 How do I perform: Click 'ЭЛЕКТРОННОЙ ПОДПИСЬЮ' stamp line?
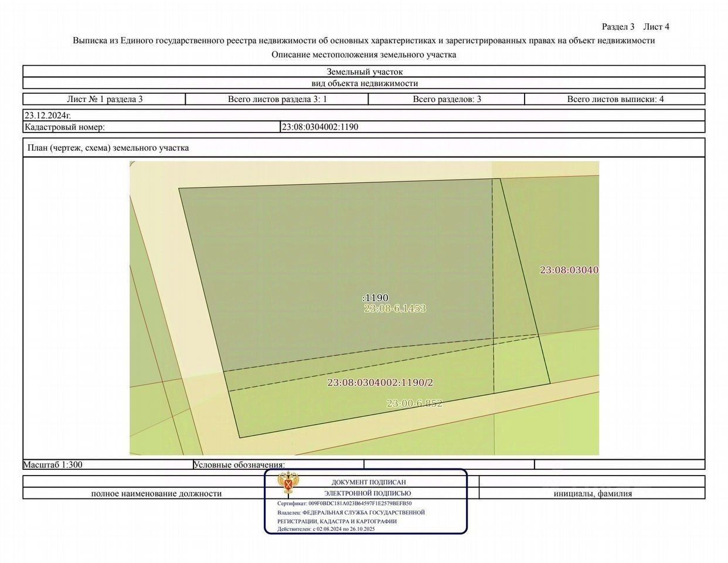click(x=368, y=494)
